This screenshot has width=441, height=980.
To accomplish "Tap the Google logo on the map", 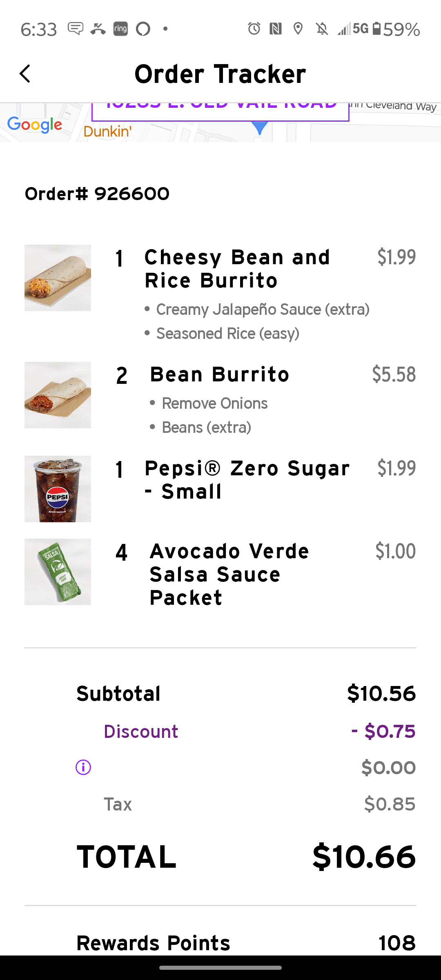I will pyautogui.click(x=35, y=125).
